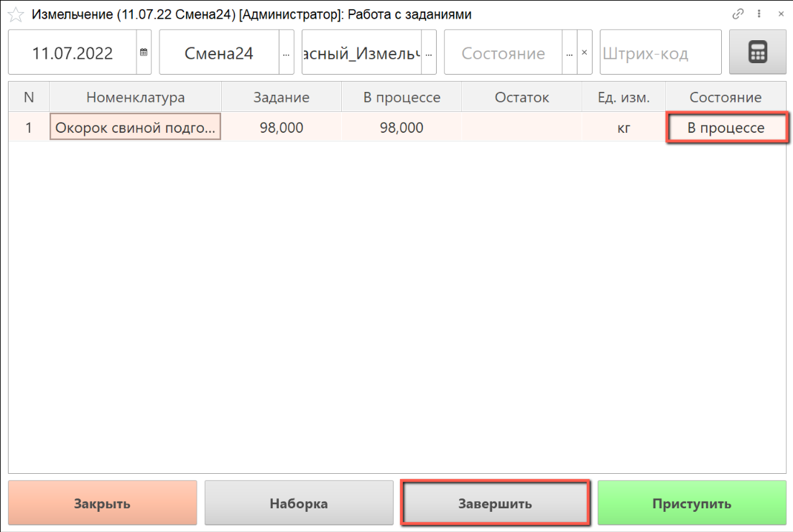Screen dimensions: 793x532
Task: Add this form to favorites via star icon
Action: 15,14
